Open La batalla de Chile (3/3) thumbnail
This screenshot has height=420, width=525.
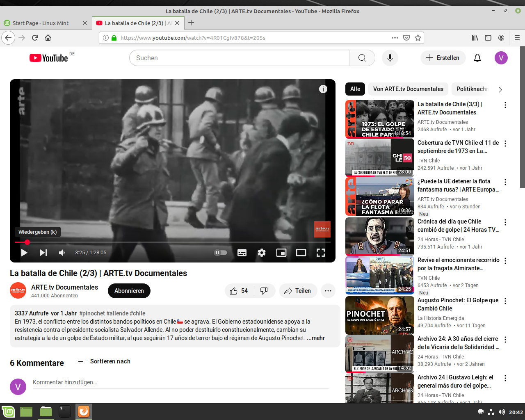[x=380, y=119]
